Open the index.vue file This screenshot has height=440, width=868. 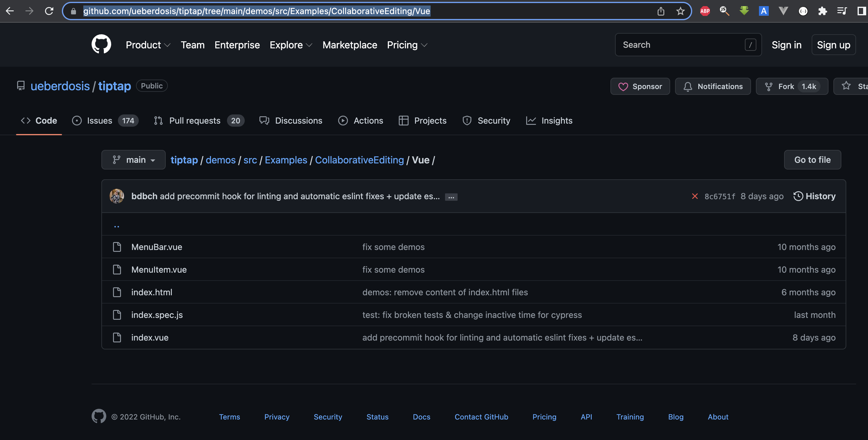point(149,337)
